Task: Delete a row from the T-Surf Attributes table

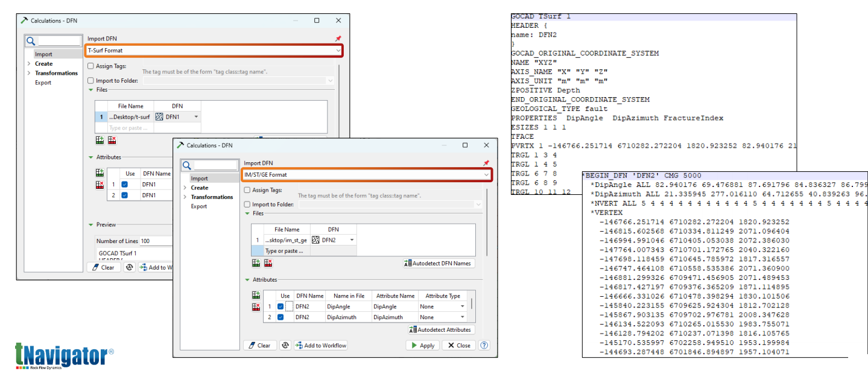Action: [100, 185]
